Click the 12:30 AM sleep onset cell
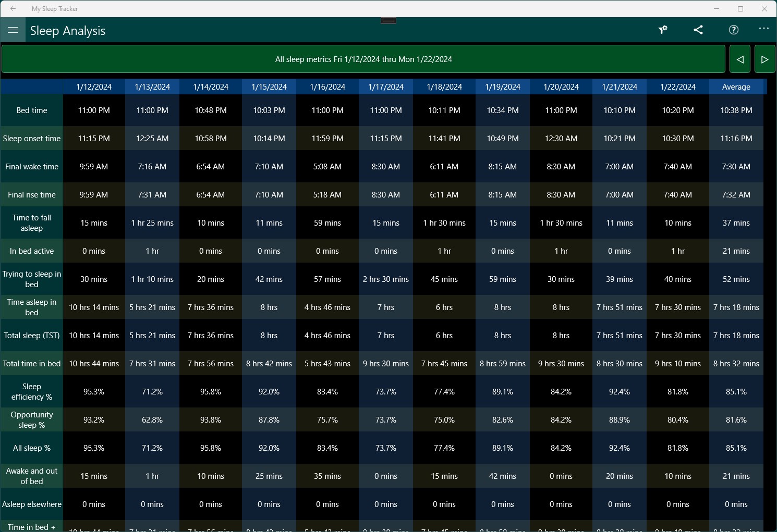777x532 pixels. coord(561,139)
